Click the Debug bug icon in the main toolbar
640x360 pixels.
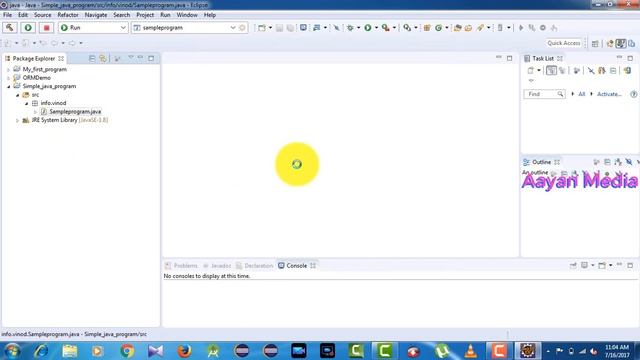click(x=350, y=28)
